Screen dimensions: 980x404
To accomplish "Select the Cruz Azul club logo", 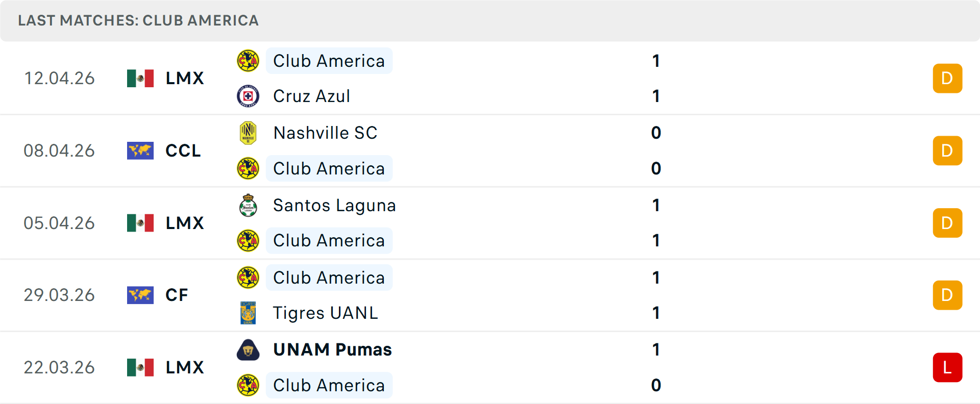I will tap(248, 96).
